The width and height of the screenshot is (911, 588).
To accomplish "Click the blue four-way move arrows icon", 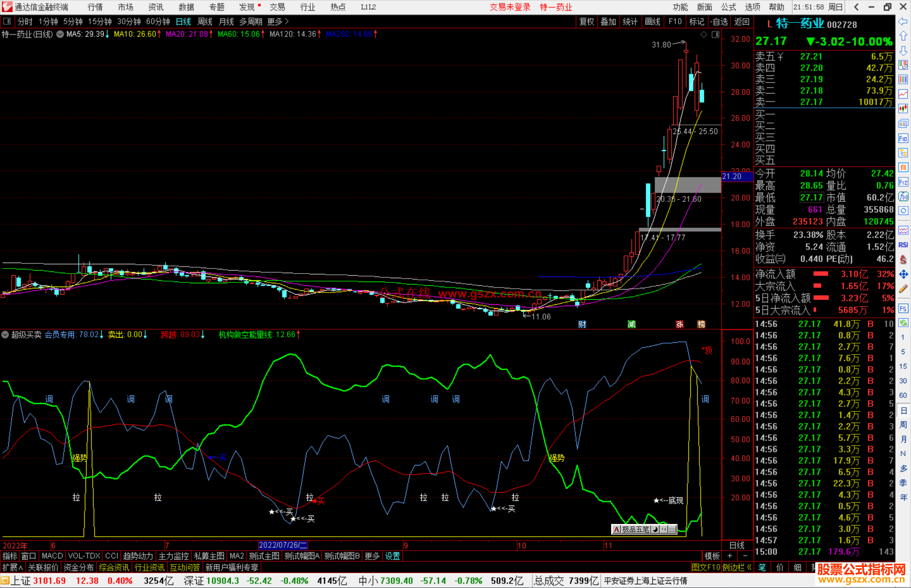I will [903, 274].
